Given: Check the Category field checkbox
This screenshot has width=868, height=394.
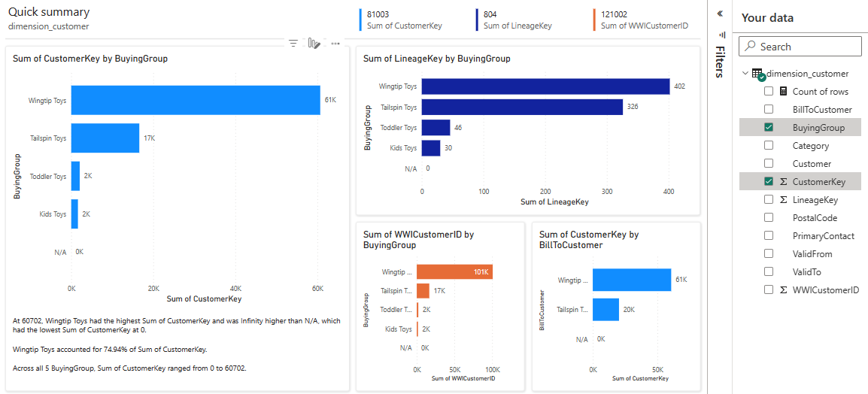Looking at the screenshot, I should pos(769,146).
